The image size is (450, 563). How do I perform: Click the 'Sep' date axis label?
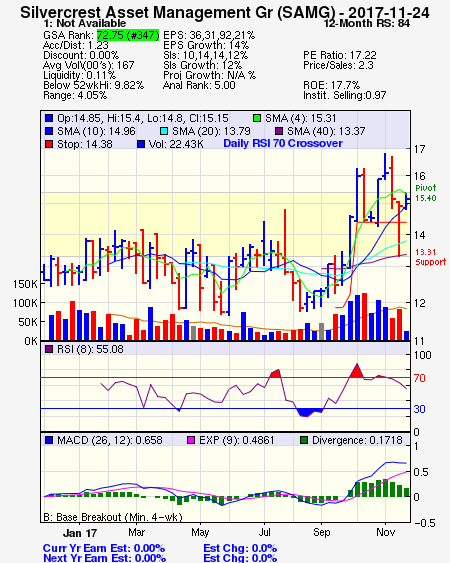pyautogui.click(x=321, y=532)
